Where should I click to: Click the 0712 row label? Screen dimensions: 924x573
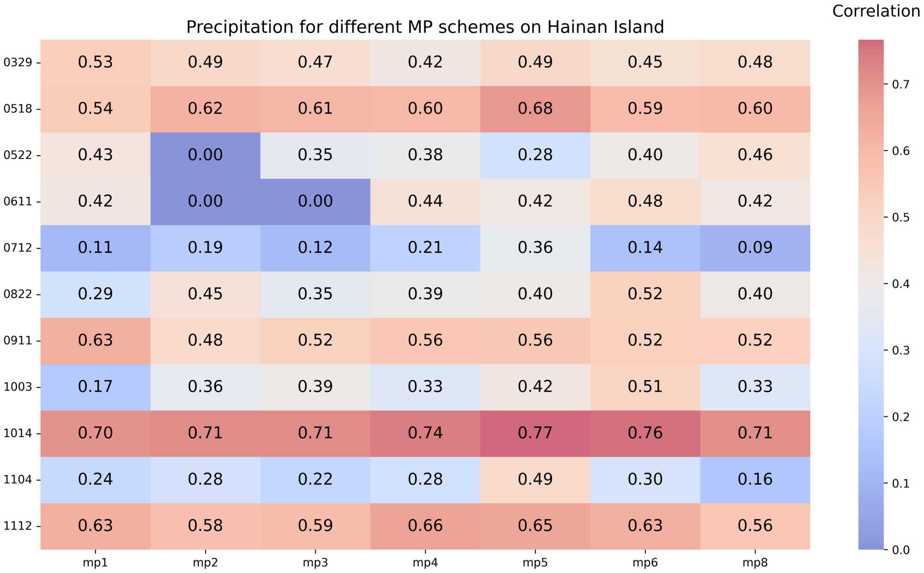18,248
